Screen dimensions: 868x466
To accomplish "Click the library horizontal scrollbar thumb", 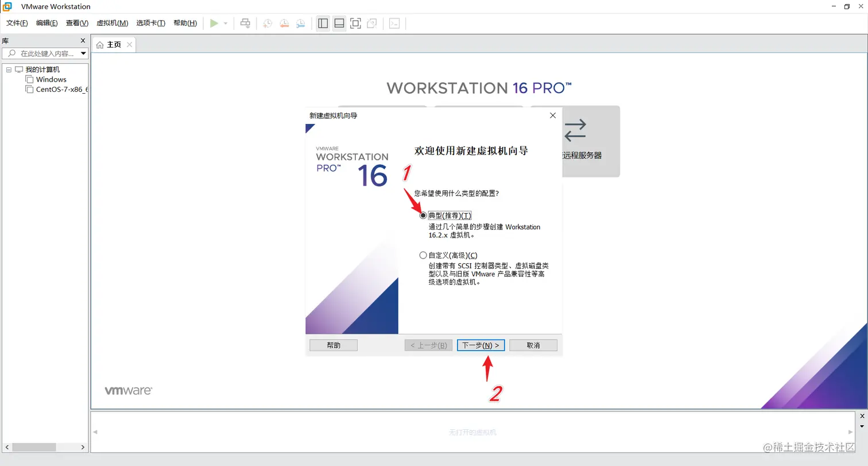I will click(x=34, y=447).
